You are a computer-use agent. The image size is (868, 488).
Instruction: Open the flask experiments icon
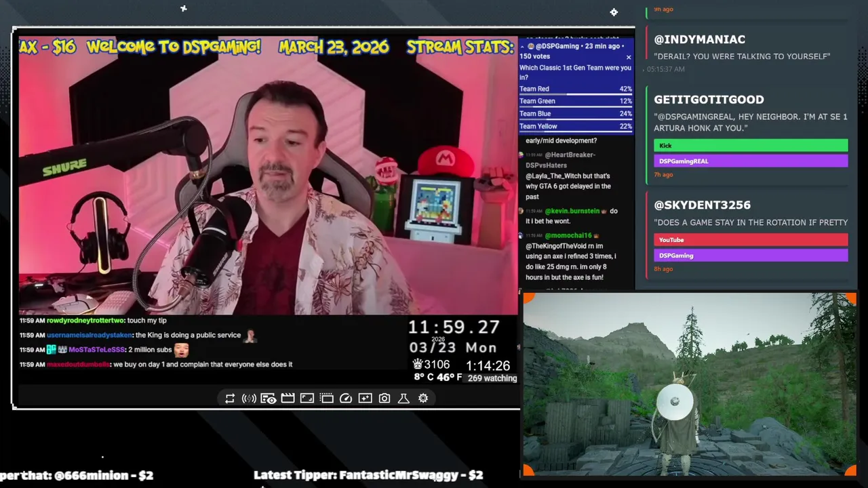coord(403,399)
